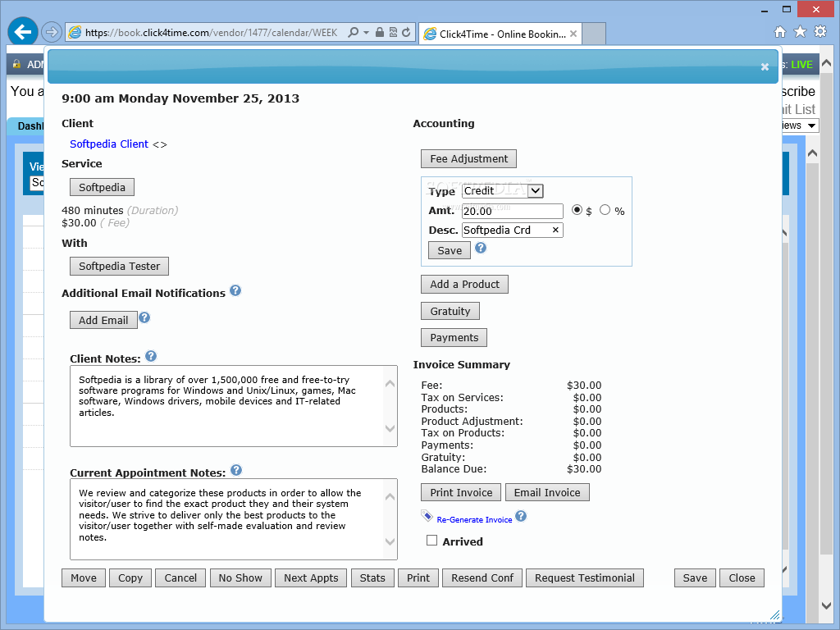Image resolution: width=840 pixels, height=630 pixels.
Task: Mark appointment as No Show
Action: tap(240, 578)
